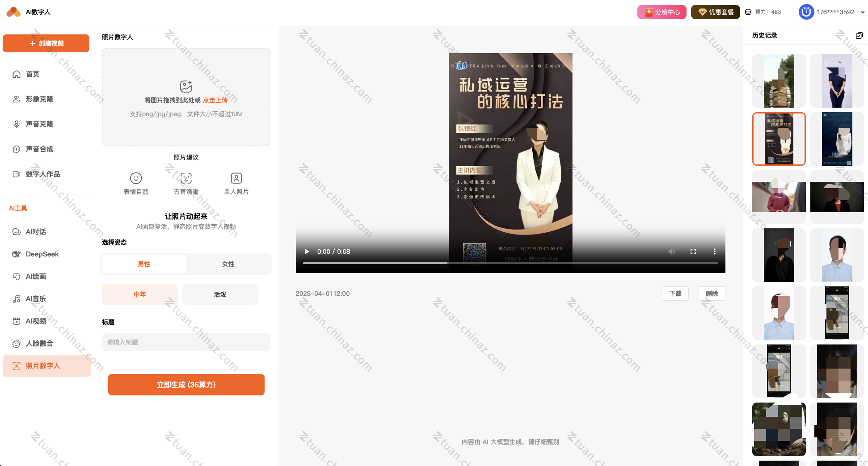868x466 pixels.
Task: Click the image upload icon in dropzone
Action: (x=186, y=86)
